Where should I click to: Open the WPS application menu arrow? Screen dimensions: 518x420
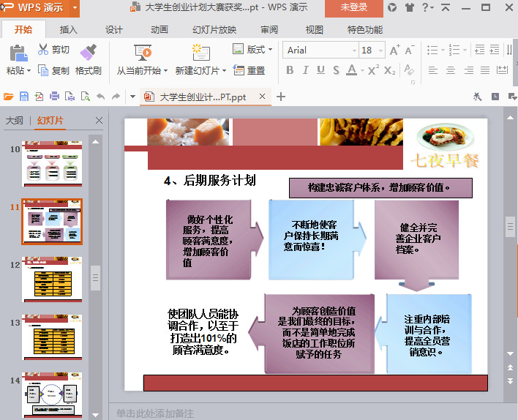[75, 7]
